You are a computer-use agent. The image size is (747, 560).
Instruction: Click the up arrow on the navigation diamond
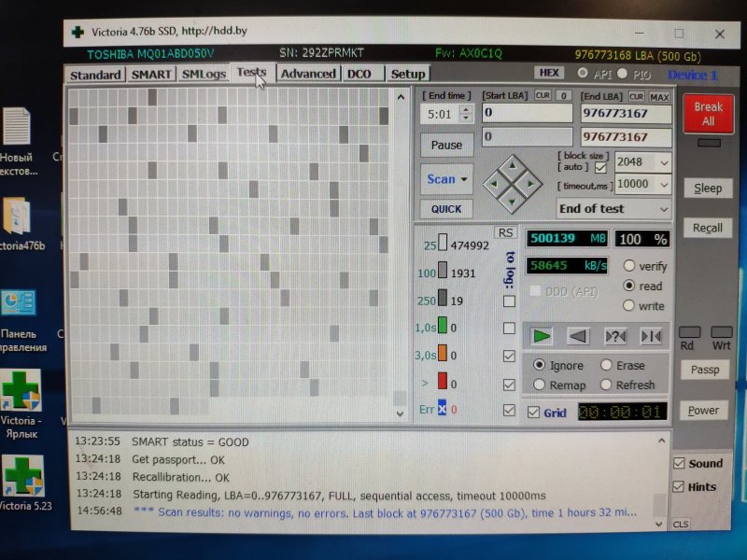(x=510, y=161)
